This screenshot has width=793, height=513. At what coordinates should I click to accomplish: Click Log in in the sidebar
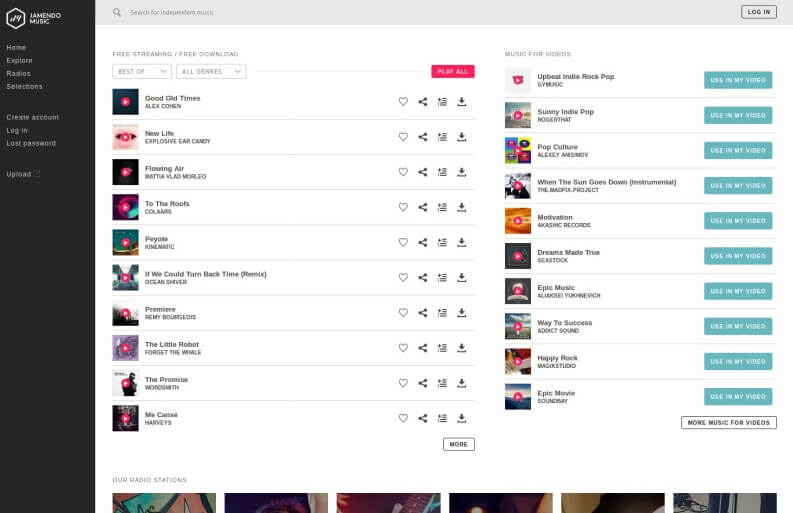(x=17, y=130)
